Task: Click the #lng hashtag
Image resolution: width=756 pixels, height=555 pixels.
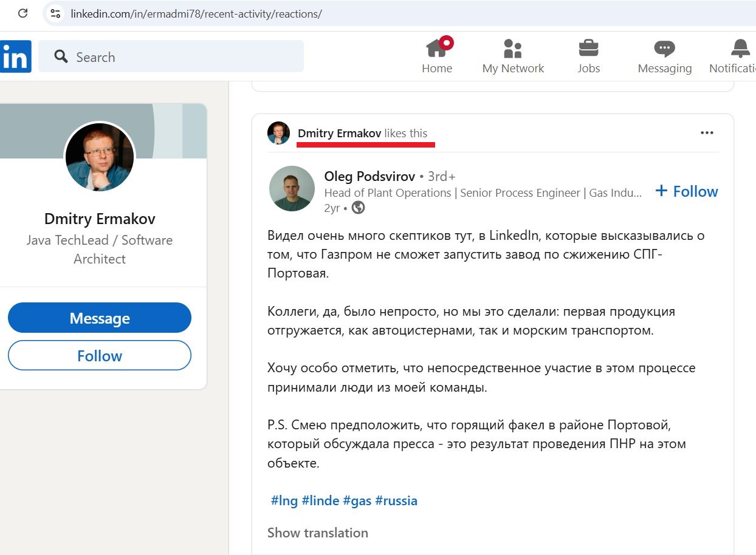Action: tap(284, 501)
